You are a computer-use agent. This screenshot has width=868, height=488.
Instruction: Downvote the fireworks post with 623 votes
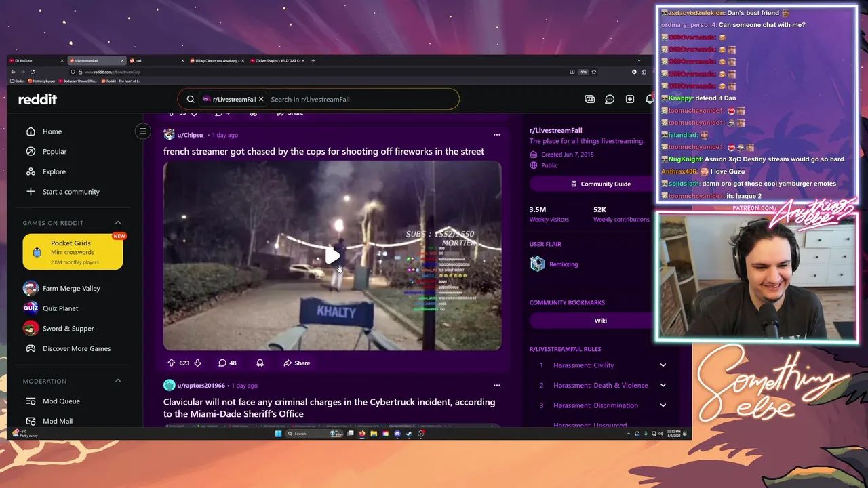[x=197, y=363]
